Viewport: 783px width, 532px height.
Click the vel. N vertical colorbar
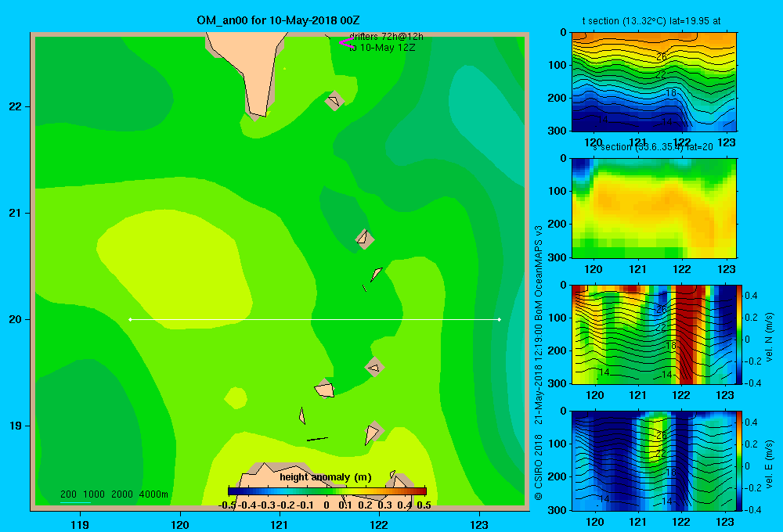click(740, 334)
